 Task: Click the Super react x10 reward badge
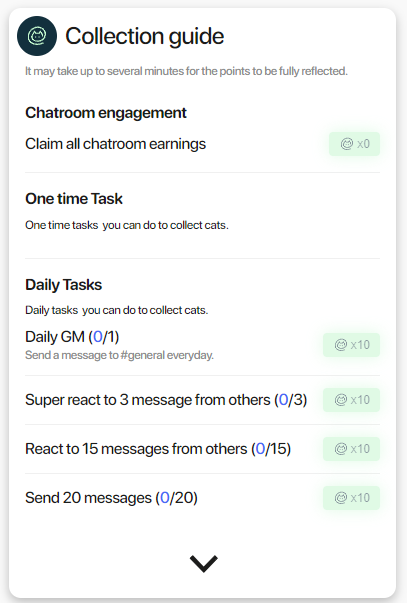tap(351, 400)
